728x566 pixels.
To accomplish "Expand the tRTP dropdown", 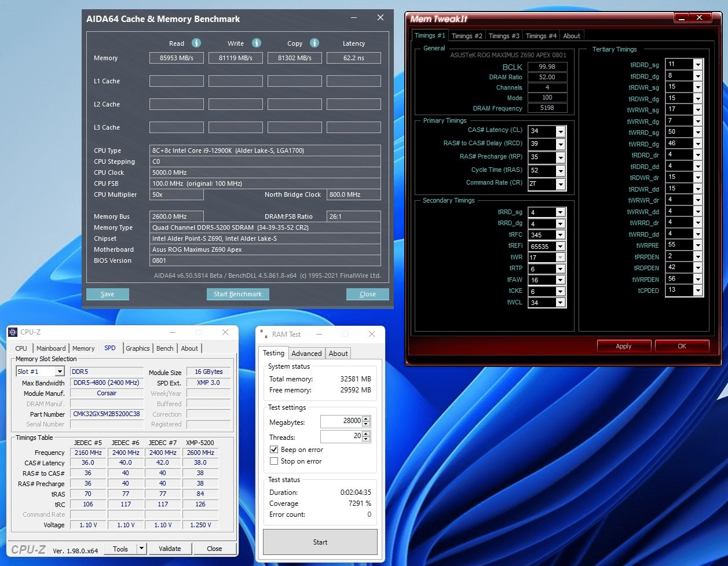I will click(x=560, y=269).
